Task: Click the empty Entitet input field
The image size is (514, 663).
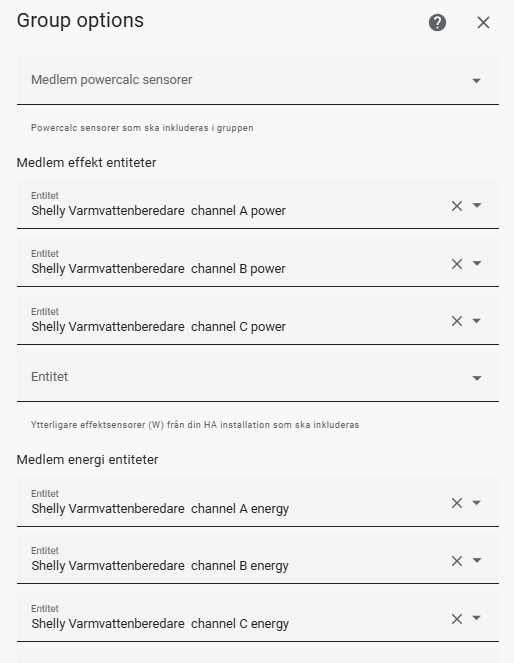Action: 258,377
